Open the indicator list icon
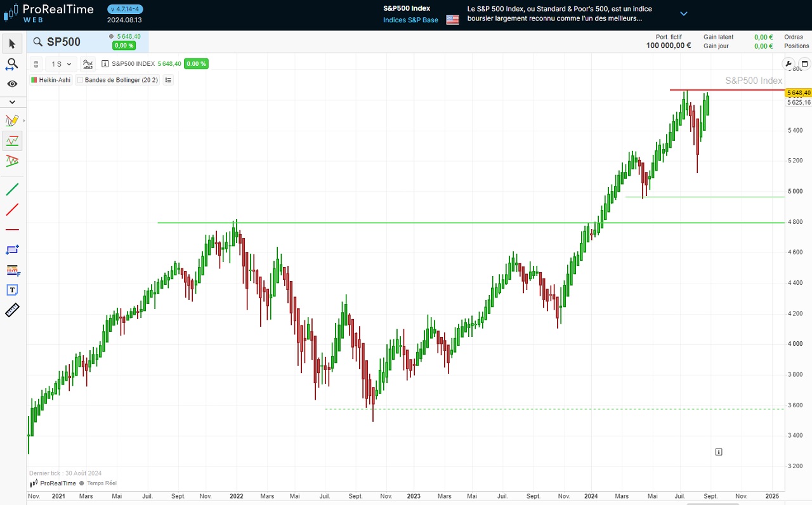812x505 pixels. [x=168, y=80]
